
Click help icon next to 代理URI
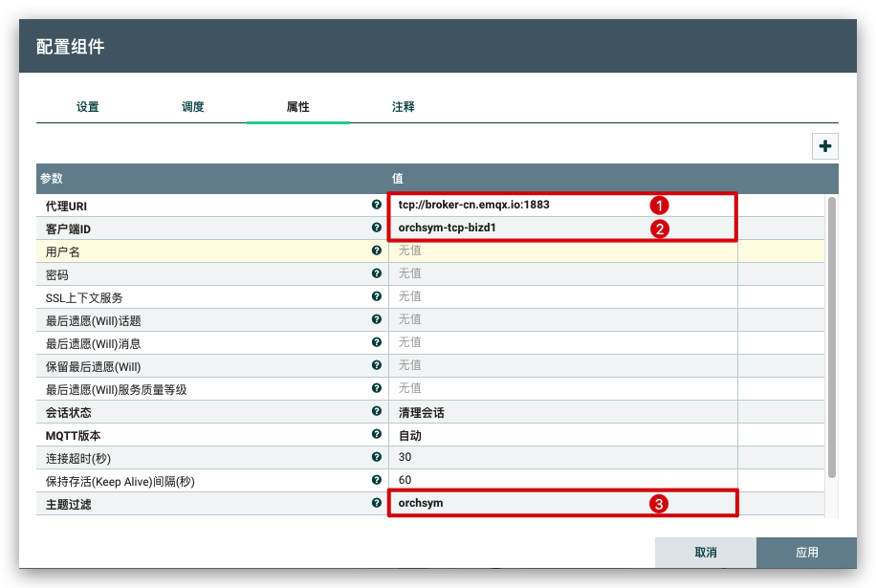[377, 205]
